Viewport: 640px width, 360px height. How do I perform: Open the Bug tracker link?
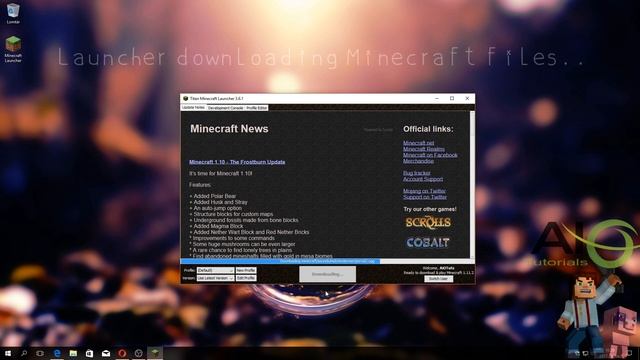(417, 173)
